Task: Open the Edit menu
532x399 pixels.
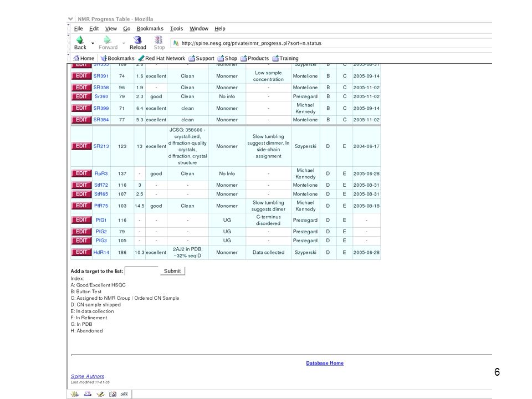Action: tap(94, 28)
